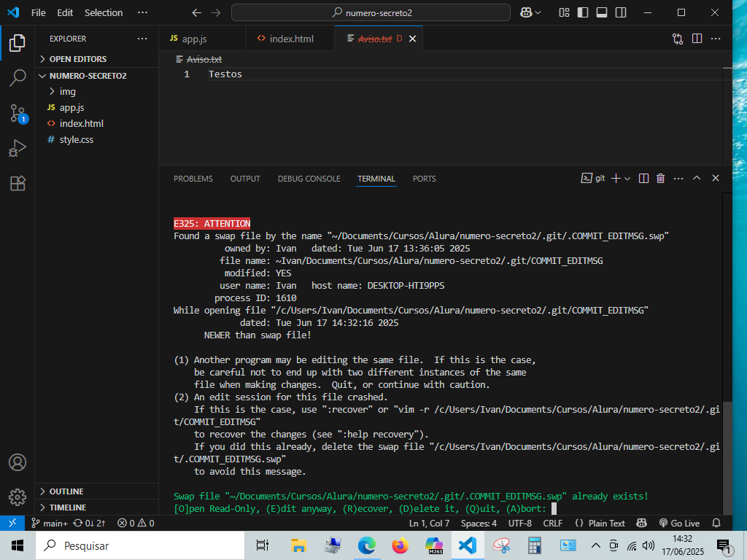Switch to the Debug Console panel tab
Viewport: 747px width, 560px height.
point(309,179)
